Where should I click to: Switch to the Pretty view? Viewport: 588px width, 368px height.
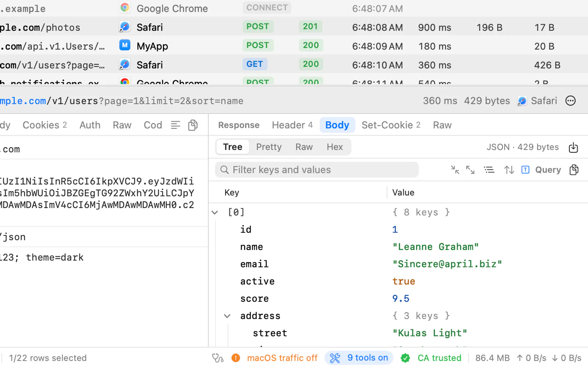click(269, 147)
